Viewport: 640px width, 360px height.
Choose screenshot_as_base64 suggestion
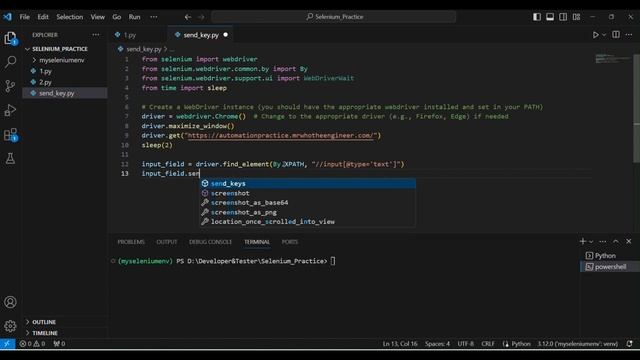pyautogui.click(x=307, y=202)
